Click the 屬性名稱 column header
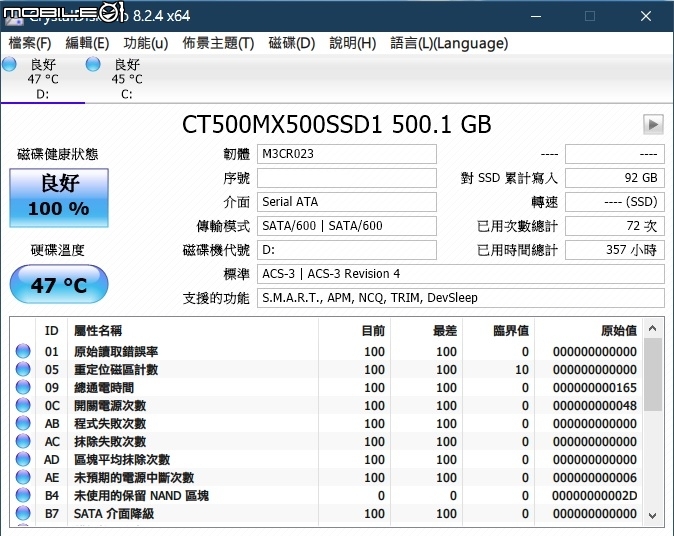Image resolution: width=674 pixels, height=536 pixels. [193, 331]
